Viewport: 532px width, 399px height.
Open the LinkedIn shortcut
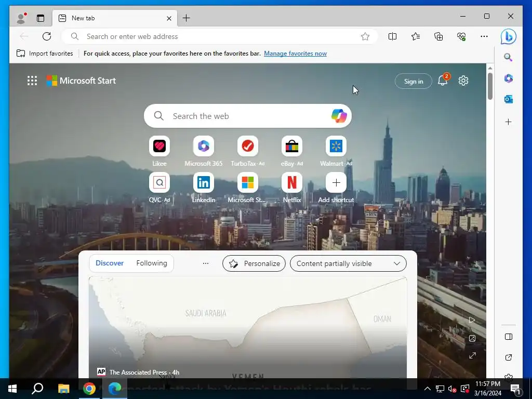pos(204,188)
